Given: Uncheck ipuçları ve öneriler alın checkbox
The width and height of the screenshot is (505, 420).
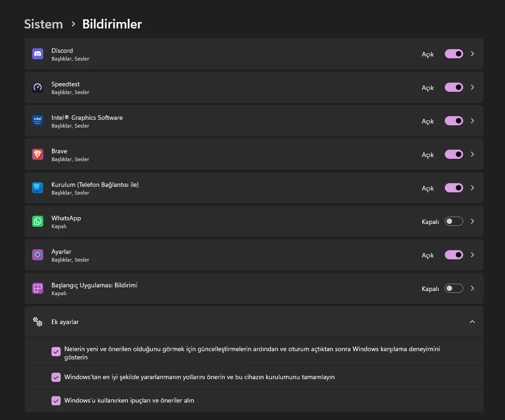Looking at the screenshot, I should tap(56, 401).
